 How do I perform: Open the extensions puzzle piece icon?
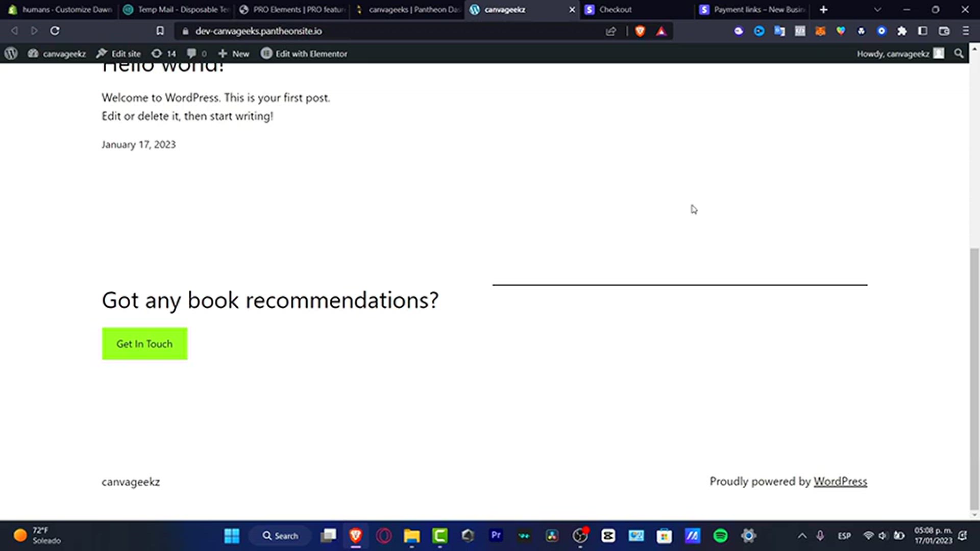point(902,31)
